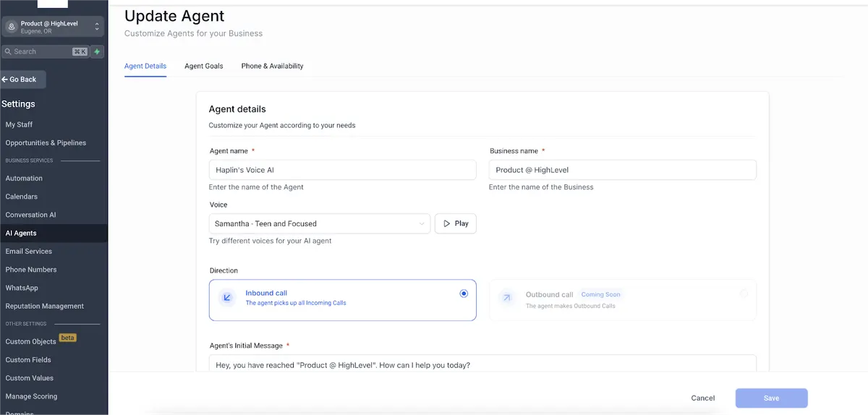Open the Voice dropdown showing Samantha
The height and width of the screenshot is (415, 868).
(320, 223)
